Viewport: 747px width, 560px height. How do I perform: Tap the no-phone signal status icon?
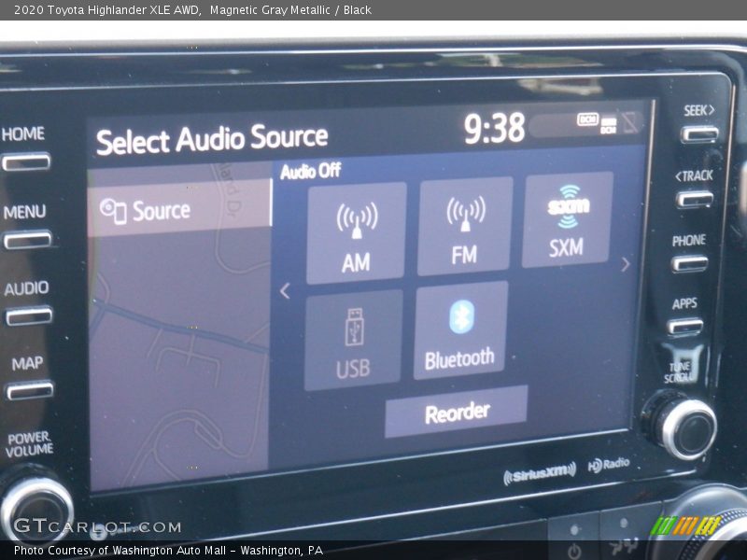[x=629, y=123]
